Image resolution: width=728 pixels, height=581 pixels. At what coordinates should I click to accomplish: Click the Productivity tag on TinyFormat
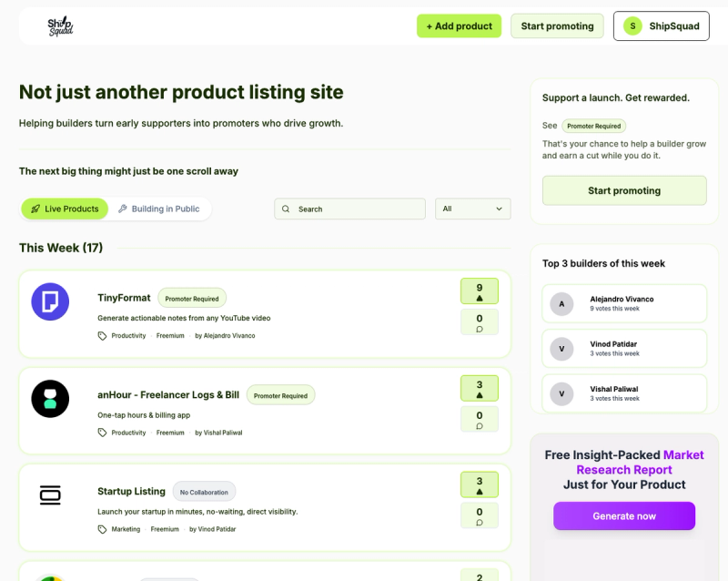128,336
